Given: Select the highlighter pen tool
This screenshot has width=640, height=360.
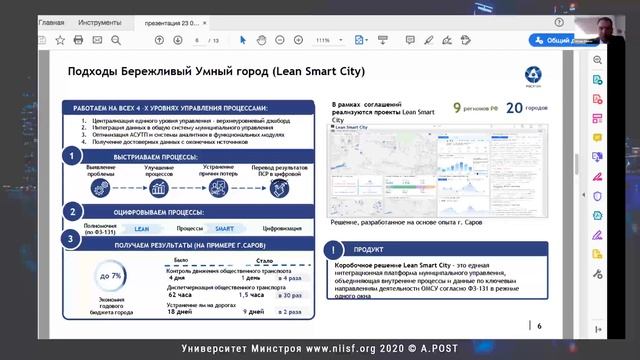Looking at the screenshot, I should (x=429, y=40).
